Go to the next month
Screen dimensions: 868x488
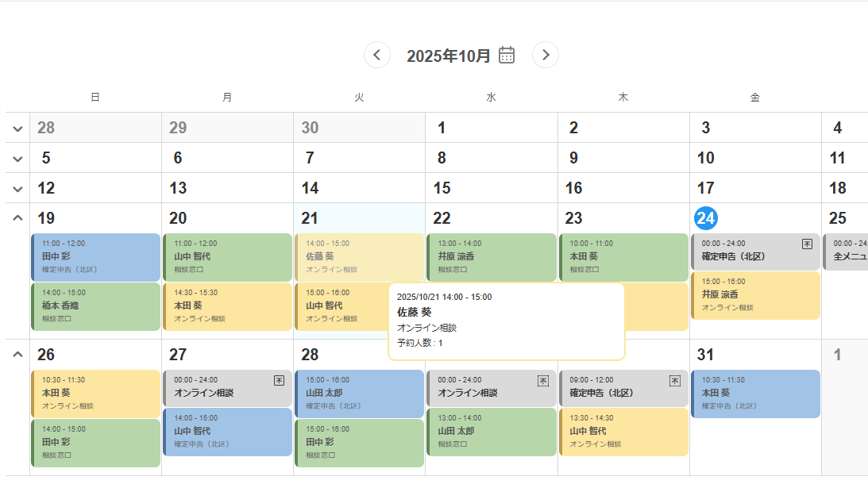(546, 55)
